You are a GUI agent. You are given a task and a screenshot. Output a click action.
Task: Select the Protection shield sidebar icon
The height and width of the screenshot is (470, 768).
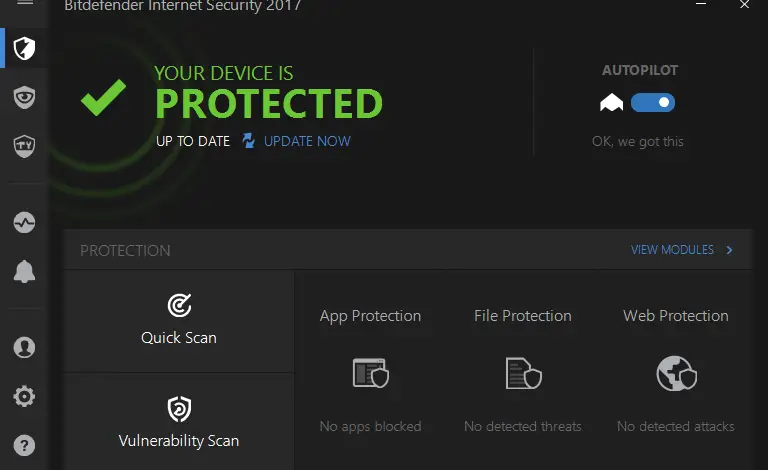tap(25, 48)
